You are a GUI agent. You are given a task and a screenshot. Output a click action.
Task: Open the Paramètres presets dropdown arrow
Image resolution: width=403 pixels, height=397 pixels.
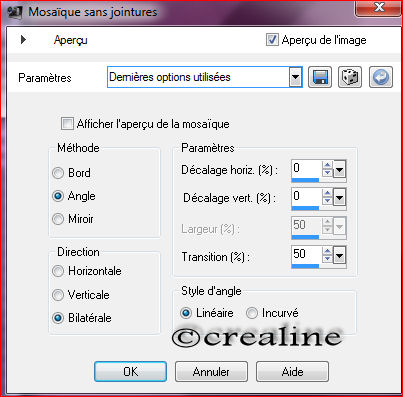295,77
